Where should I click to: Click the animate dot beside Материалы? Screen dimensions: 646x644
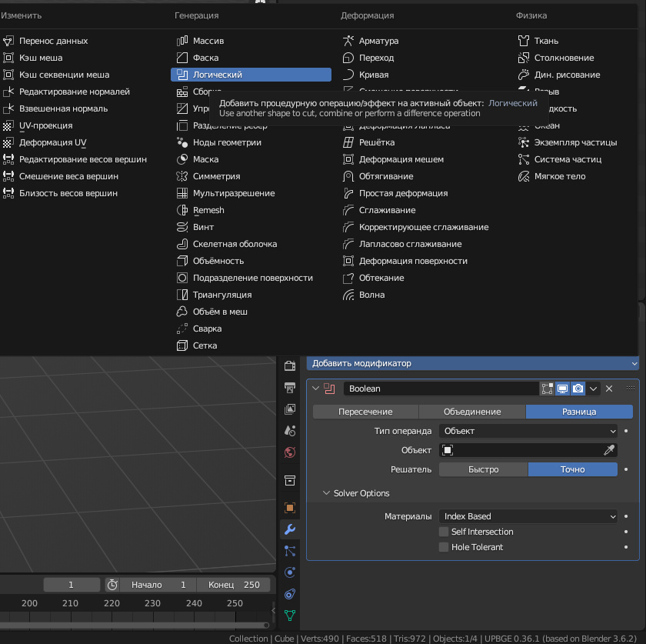[626, 516]
